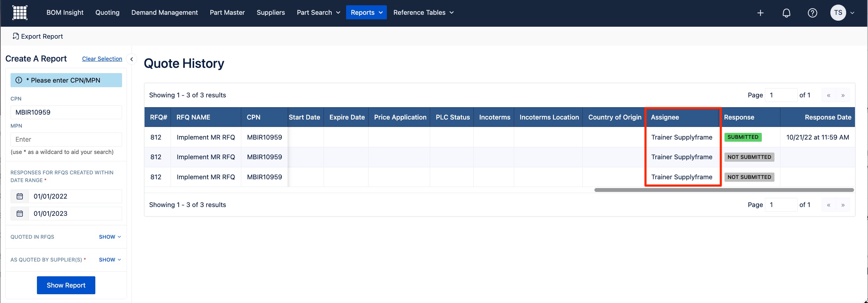The width and height of the screenshot is (868, 303).
Task: Click MBIR10959 cell in second row
Action: click(x=264, y=157)
